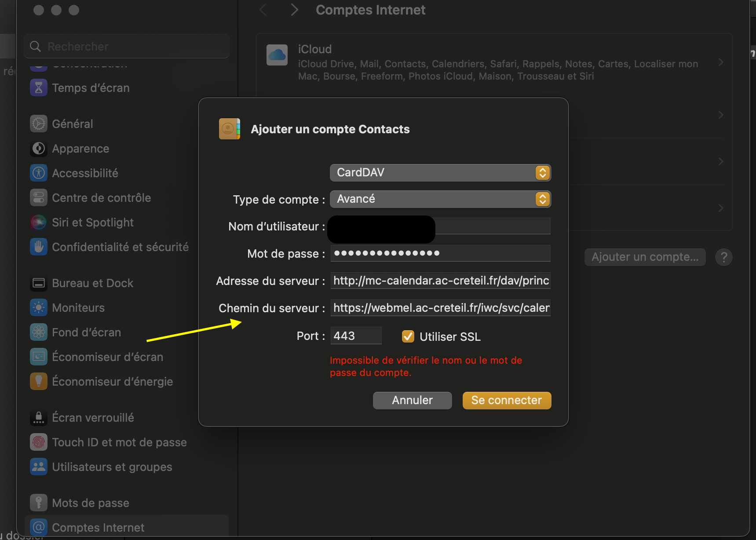Image resolution: width=756 pixels, height=540 pixels.
Task: Click the Apparence icon in sidebar
Action: coord(39,148)
